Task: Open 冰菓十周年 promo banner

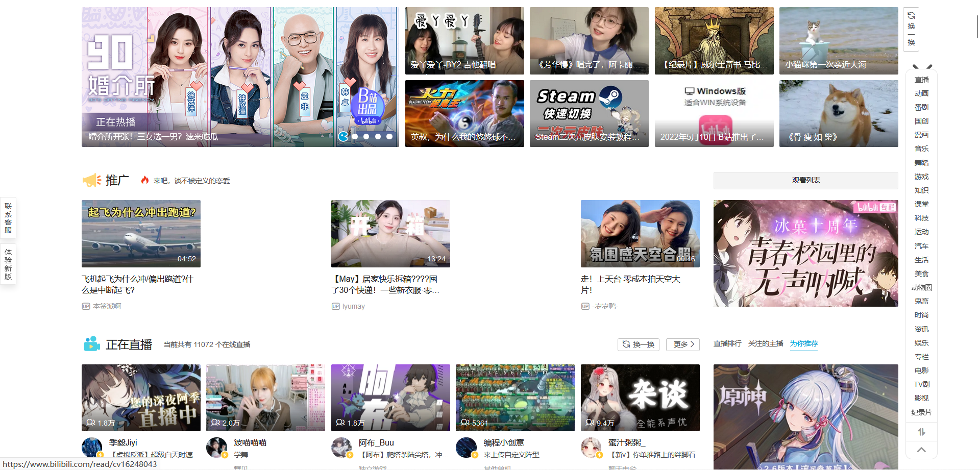Action: 805,253
